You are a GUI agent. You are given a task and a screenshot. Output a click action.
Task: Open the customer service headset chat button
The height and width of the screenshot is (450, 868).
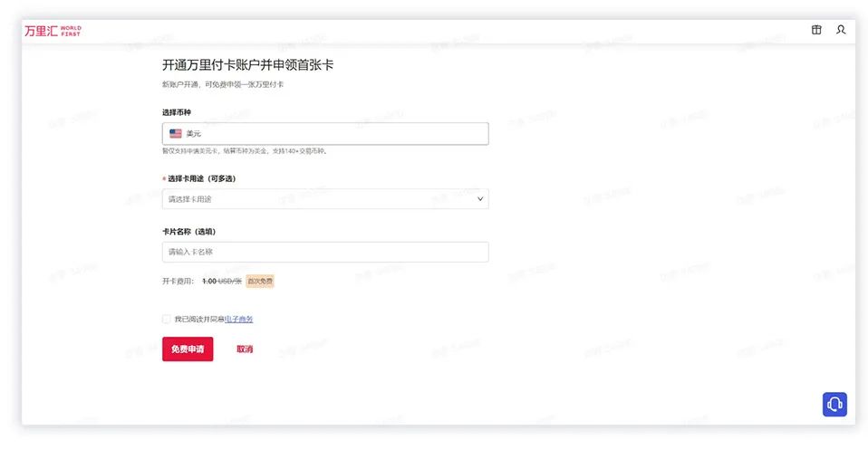pyautogui.click(x=834, y=405)
